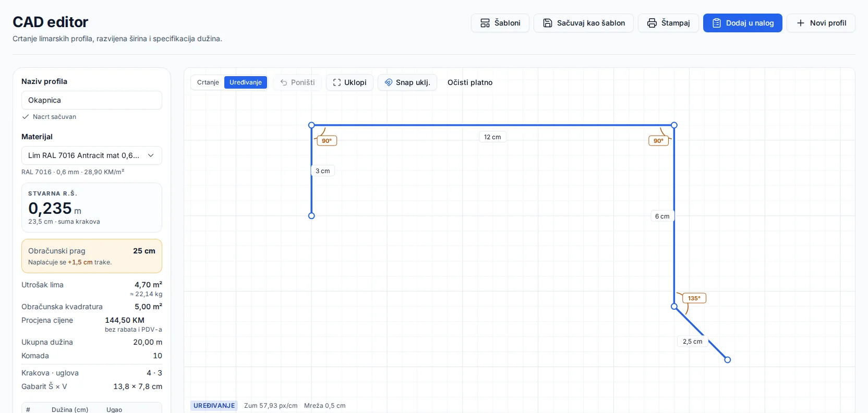The image size is (868, 413).
Task: Select the Uređivanje mode tab
Action: tap(246, 82)
